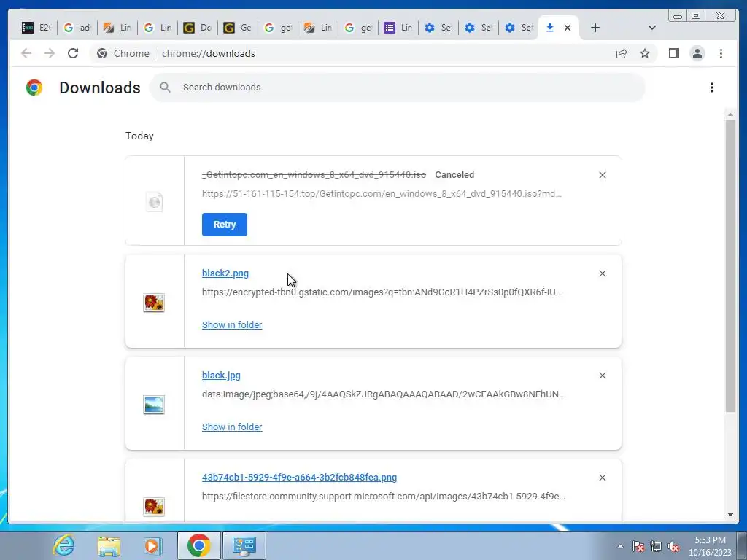The width and height of the screenshot is (747, 560).
Task: Click the data:image/jpeg;base64 URL text
Action: tap(384, 394)
